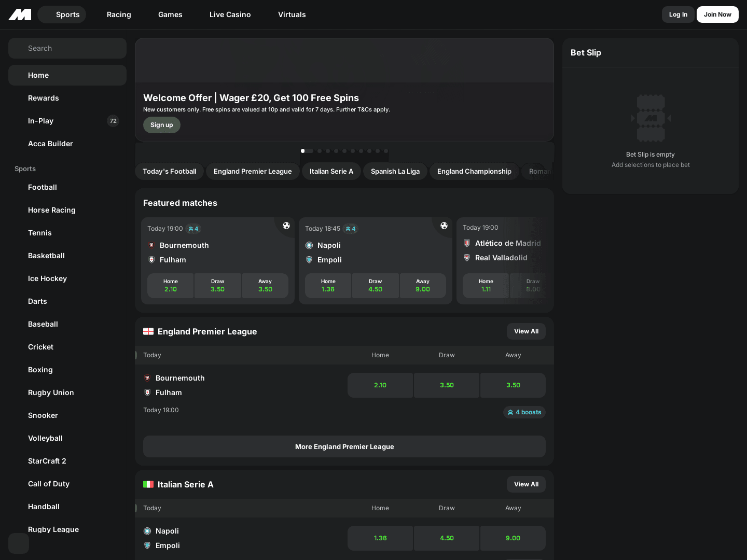This screenshot has width=747, height=560.
Task: Click View All for England Premier League
Action: [x=526, y=331]
